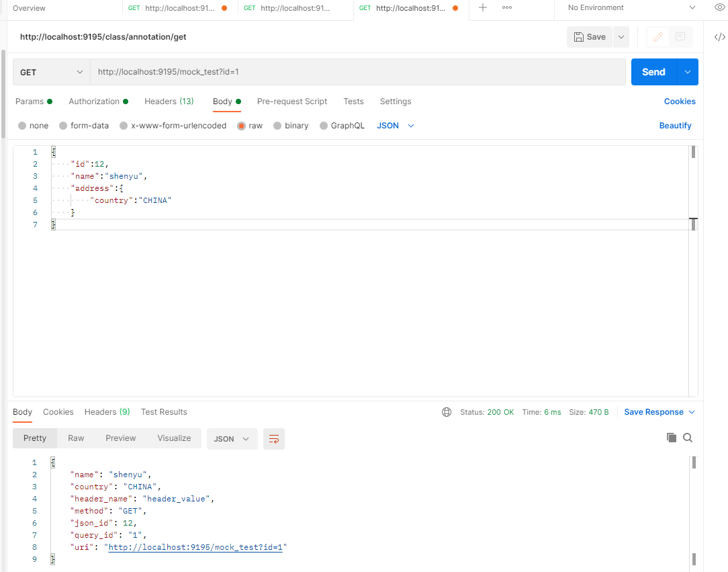This screenshot has height=572, width=728.
Task: Click the "header_name" line in response
Action: [142, 499]
